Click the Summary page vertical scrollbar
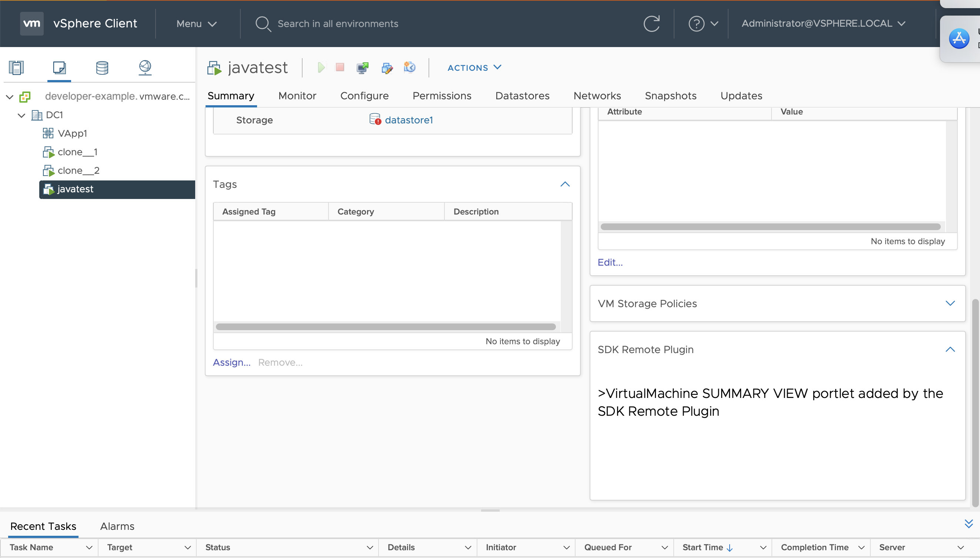The image size is (980, 558). coord(975,402)
